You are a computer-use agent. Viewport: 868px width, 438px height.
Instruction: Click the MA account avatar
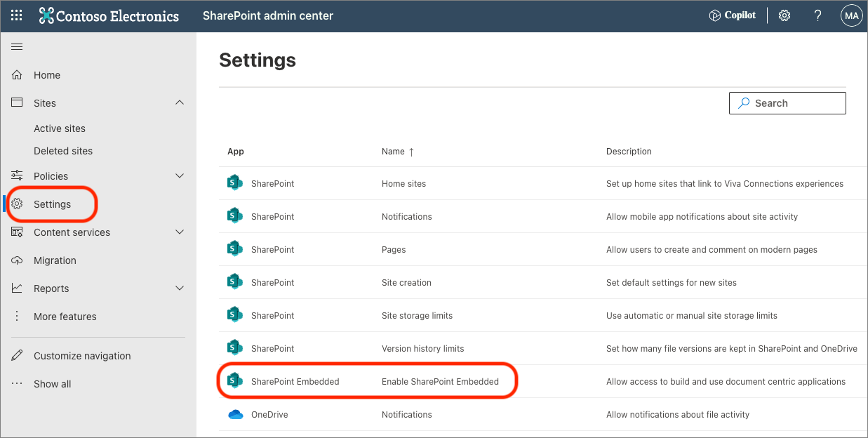click(x=851, y=15)
